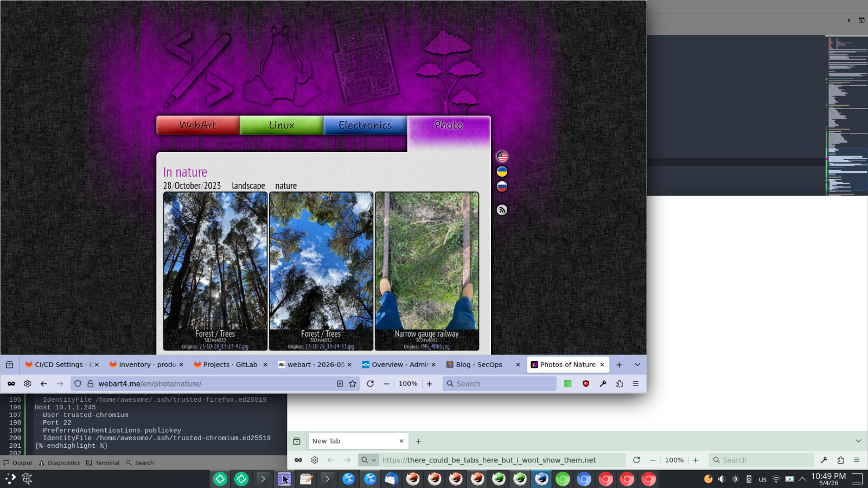
Task: Select the Ukrainian flag language icon
Action: 502,171
